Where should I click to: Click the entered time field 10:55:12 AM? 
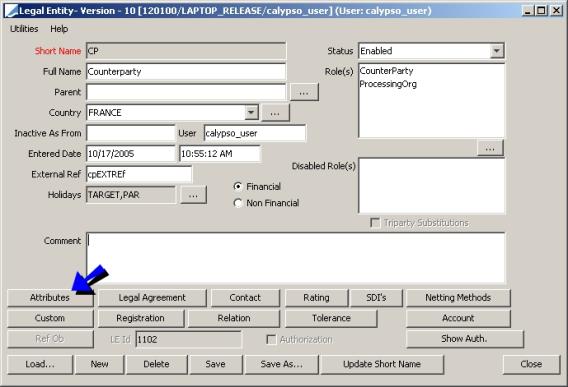tap(220, 154)
